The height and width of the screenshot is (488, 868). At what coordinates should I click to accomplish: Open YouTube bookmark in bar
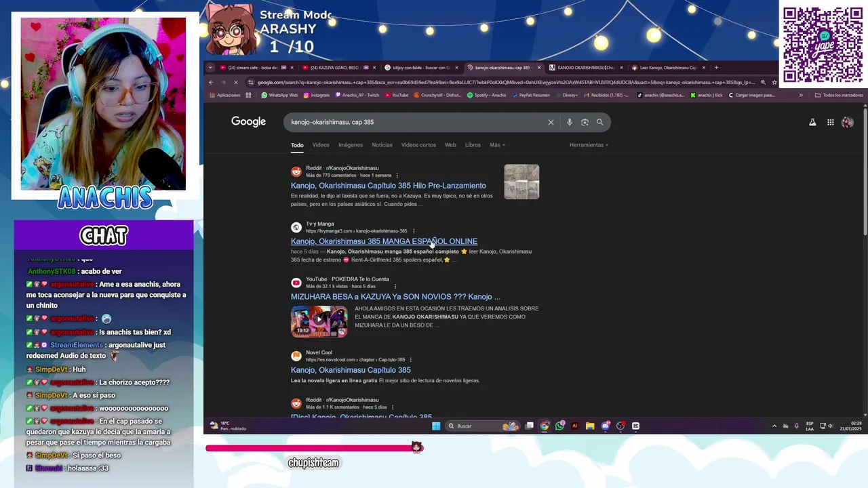pyautogui.click(x=397, y=95)
